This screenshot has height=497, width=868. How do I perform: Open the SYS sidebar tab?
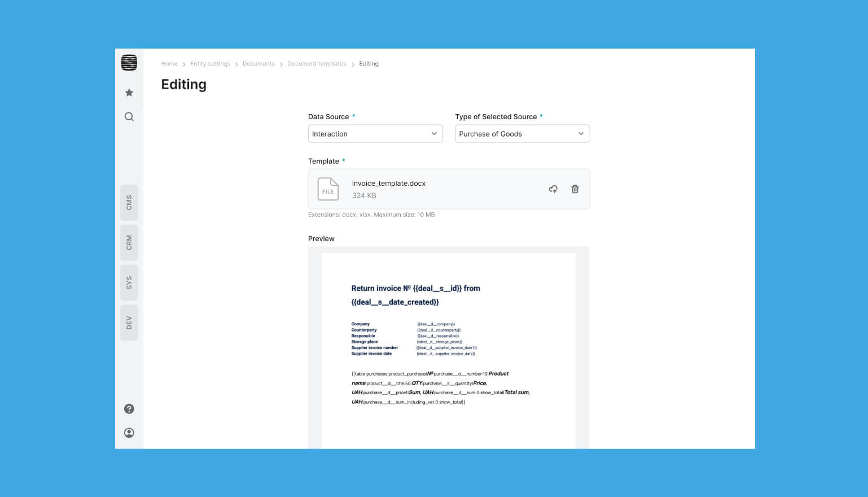click(x=129, y=283)
